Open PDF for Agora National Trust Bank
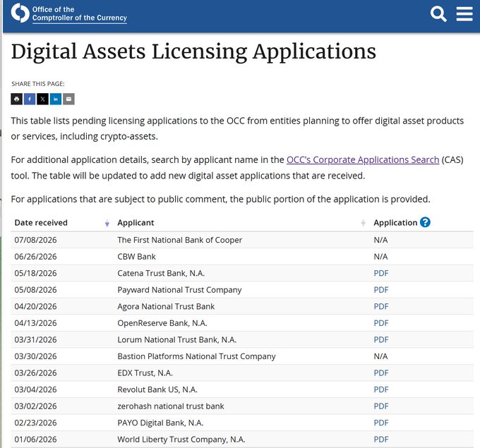 [380, 306]
